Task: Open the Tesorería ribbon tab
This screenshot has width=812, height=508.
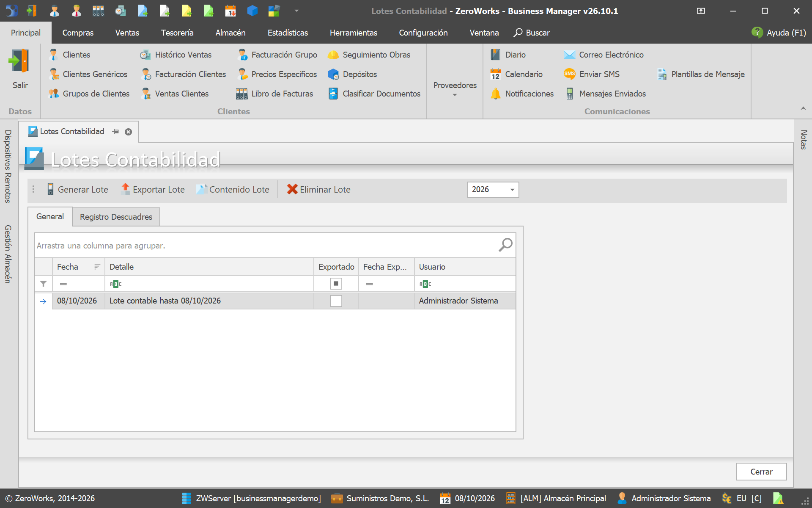Action: point(177,33)
